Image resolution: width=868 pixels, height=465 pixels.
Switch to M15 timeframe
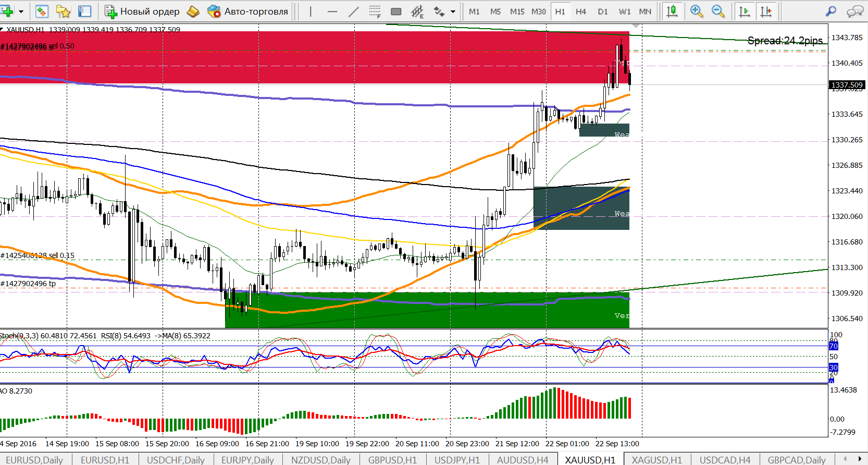tap(517, 11)
